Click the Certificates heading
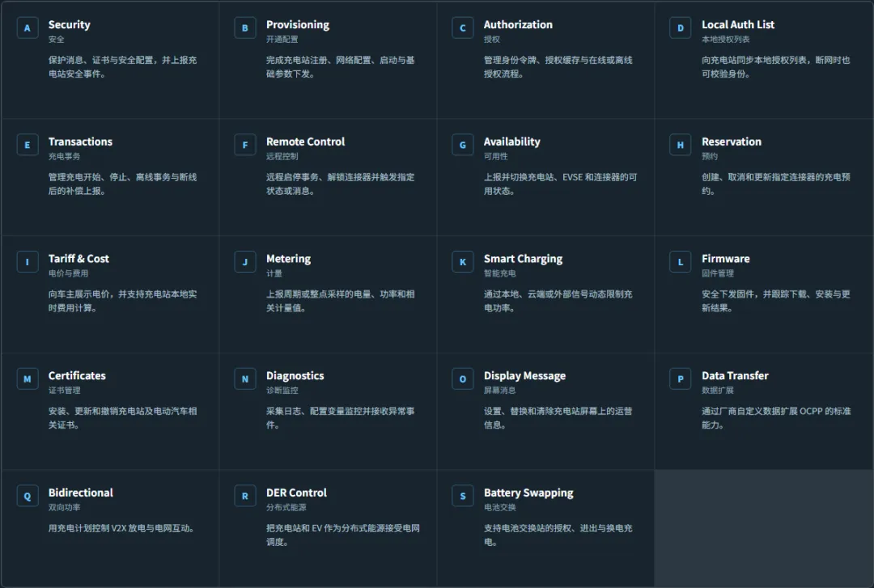874x588 pixels. [x=77, y=375]
